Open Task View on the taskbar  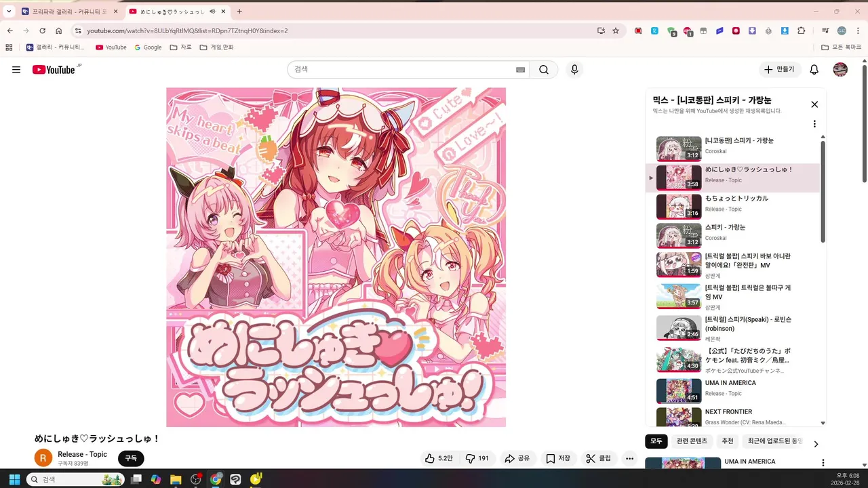click(x=136, y=479)
